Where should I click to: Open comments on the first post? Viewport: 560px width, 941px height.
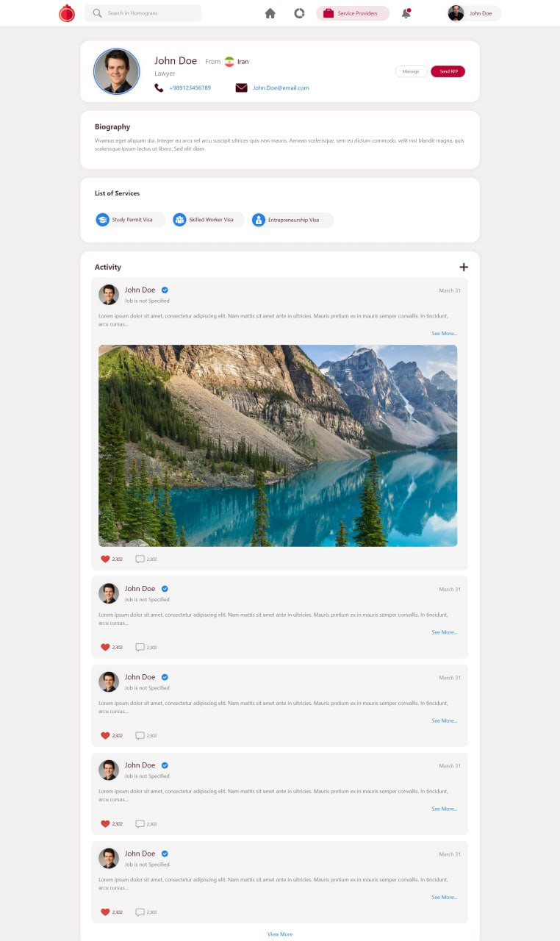click(x=140, y=559)
